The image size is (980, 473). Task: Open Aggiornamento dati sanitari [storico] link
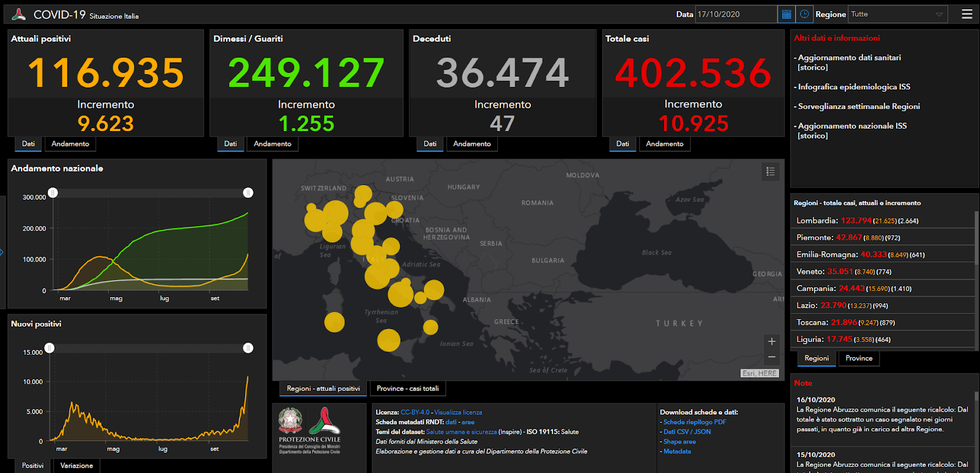click(849, 62)
